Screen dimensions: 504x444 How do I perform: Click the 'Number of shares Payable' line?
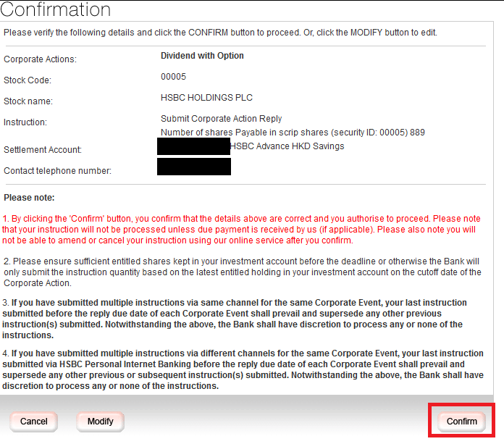pos(293,133)
